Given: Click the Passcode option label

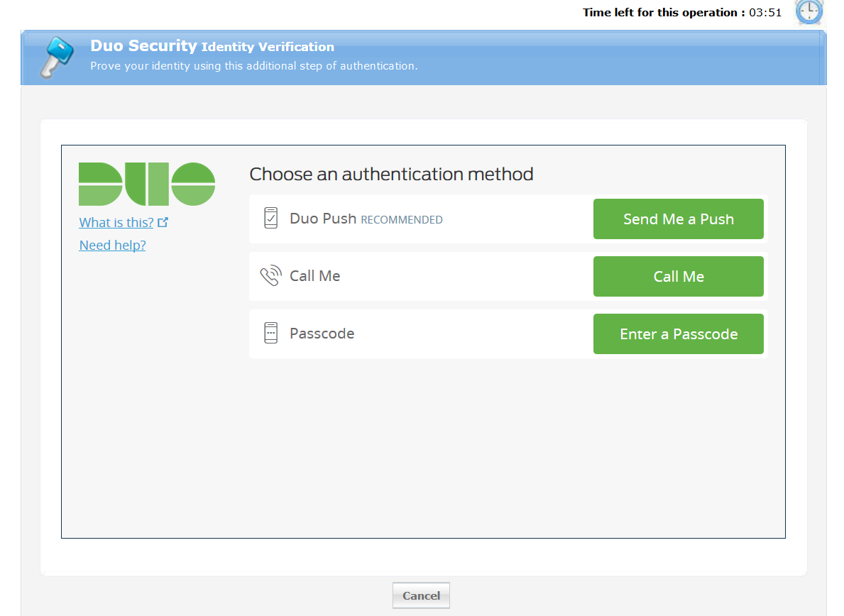Looking at the screenshot, I should tap(322, 334).
